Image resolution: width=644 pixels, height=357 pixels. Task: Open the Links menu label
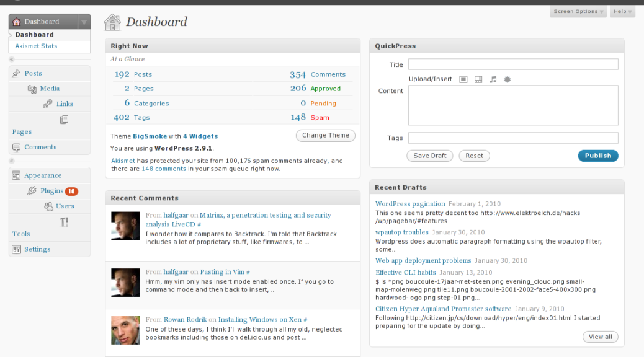[65, 104]
